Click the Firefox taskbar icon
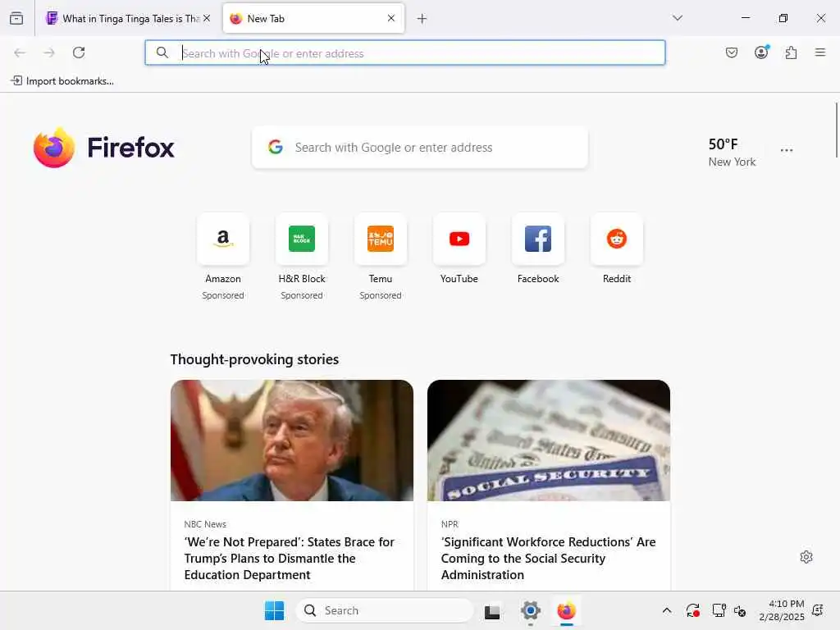 (566, 610)
